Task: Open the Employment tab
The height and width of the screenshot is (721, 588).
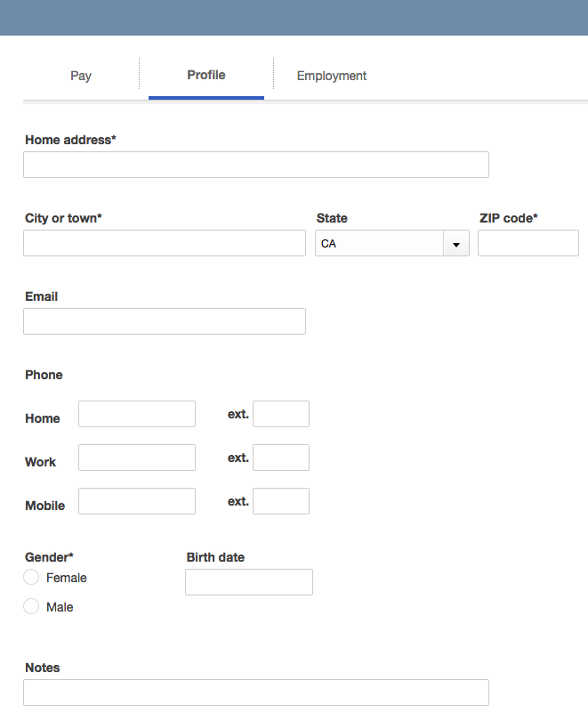Action: pos(332,76)
